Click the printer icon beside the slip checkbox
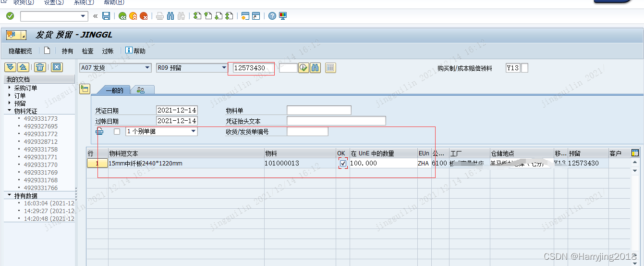The height and width of the screenshot is (266, 644). pos(99,131)
